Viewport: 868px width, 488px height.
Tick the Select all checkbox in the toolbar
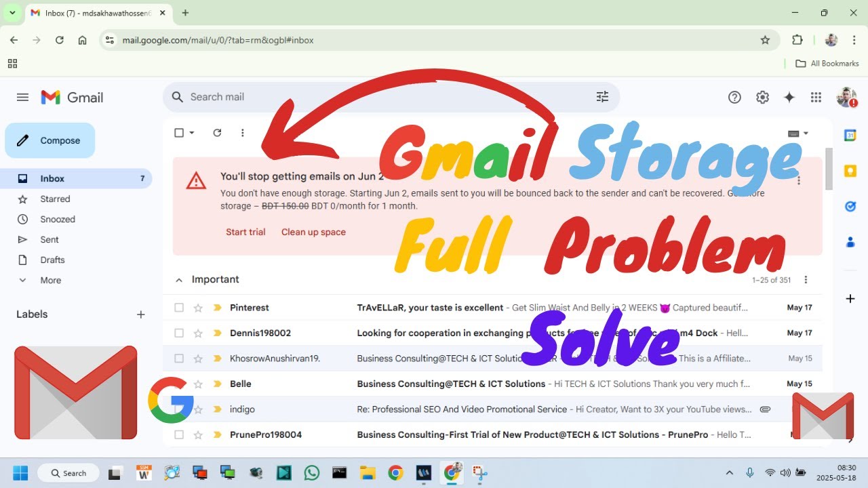click(x=179, y=133)
